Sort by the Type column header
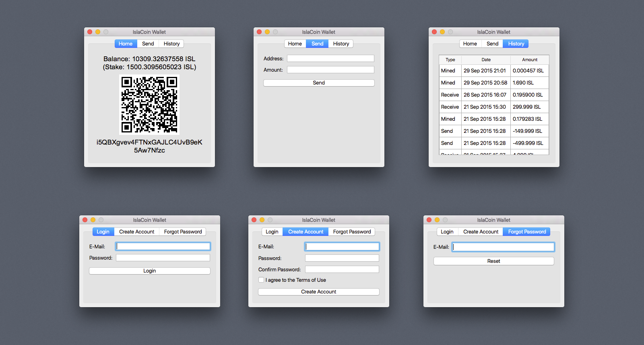This screenshot has width=644, height=345. pyautogui.click(x=450, y=60)
